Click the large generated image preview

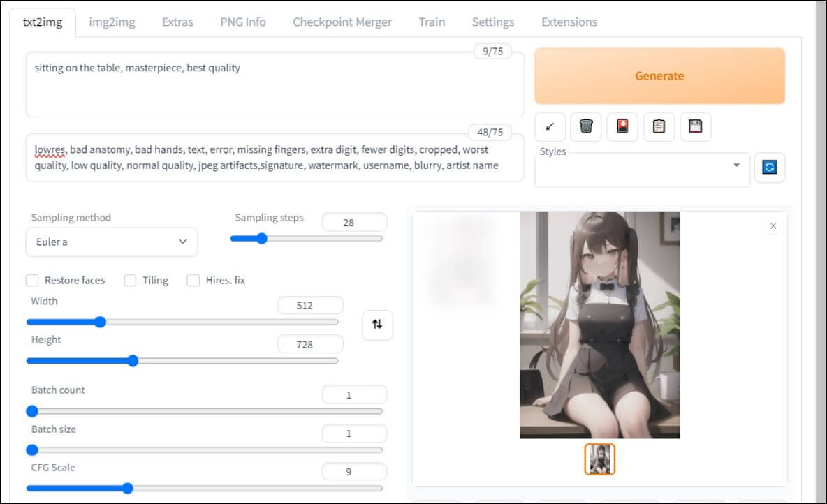tap(600, 325)
